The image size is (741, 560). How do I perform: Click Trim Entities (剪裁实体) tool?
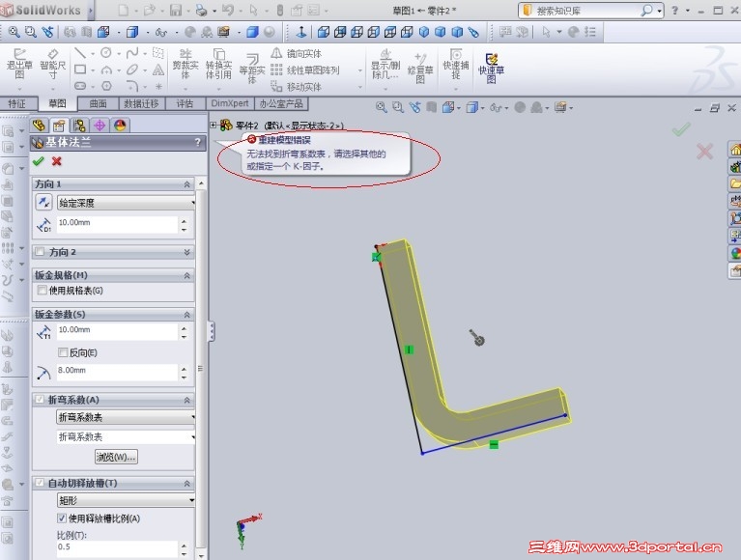pos(185,64)
